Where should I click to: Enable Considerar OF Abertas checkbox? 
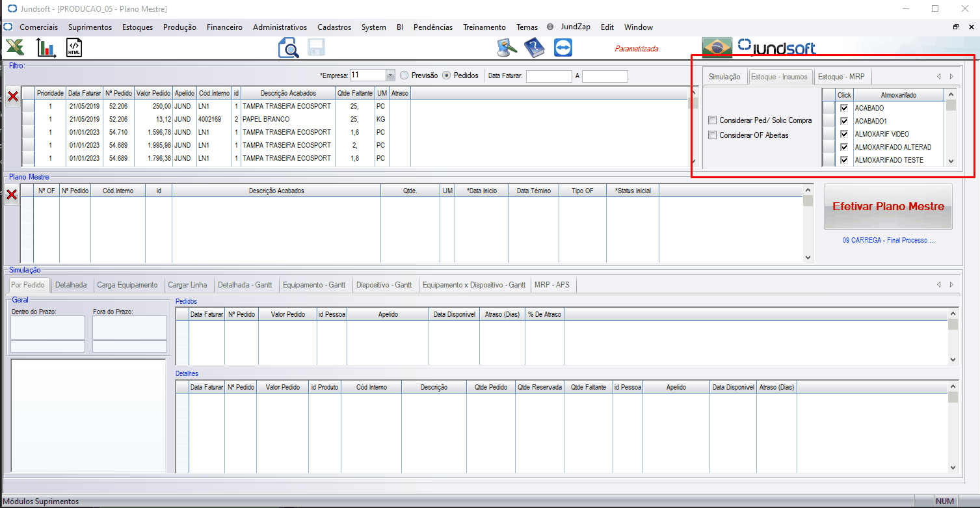pyautogui.click(x=713, y=135)
